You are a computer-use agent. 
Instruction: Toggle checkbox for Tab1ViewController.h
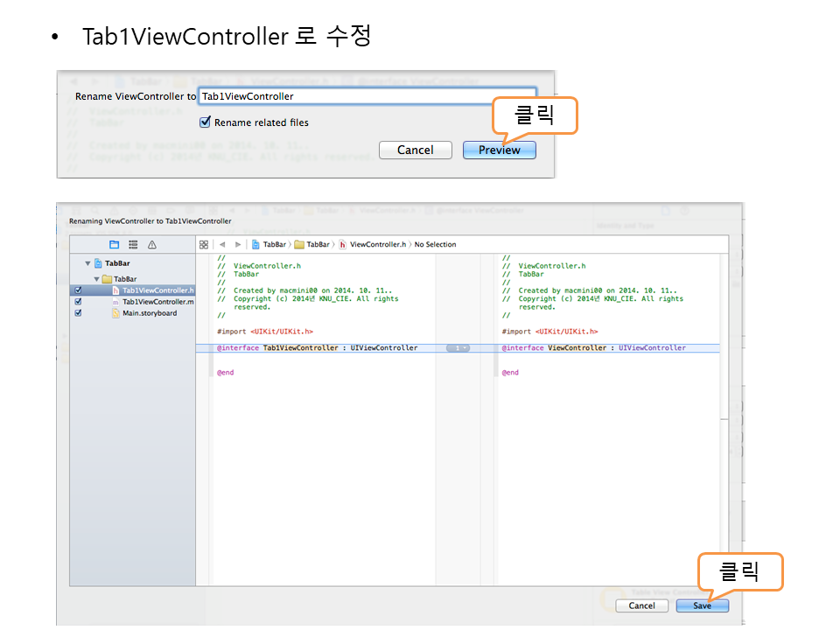pos(78,290)
